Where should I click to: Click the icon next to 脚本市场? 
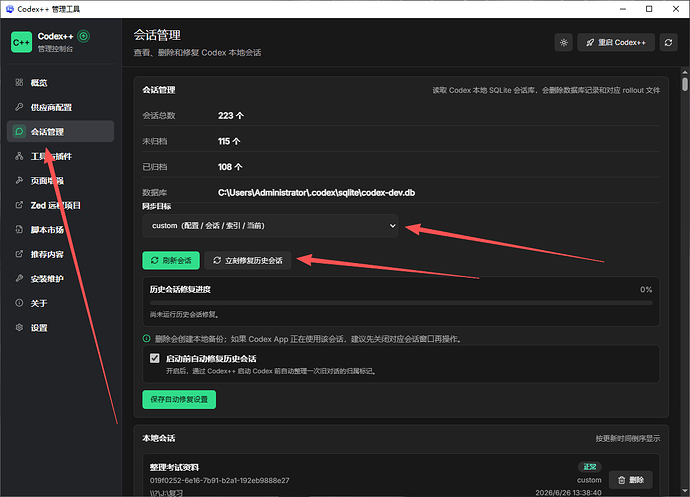pos(19,230)
